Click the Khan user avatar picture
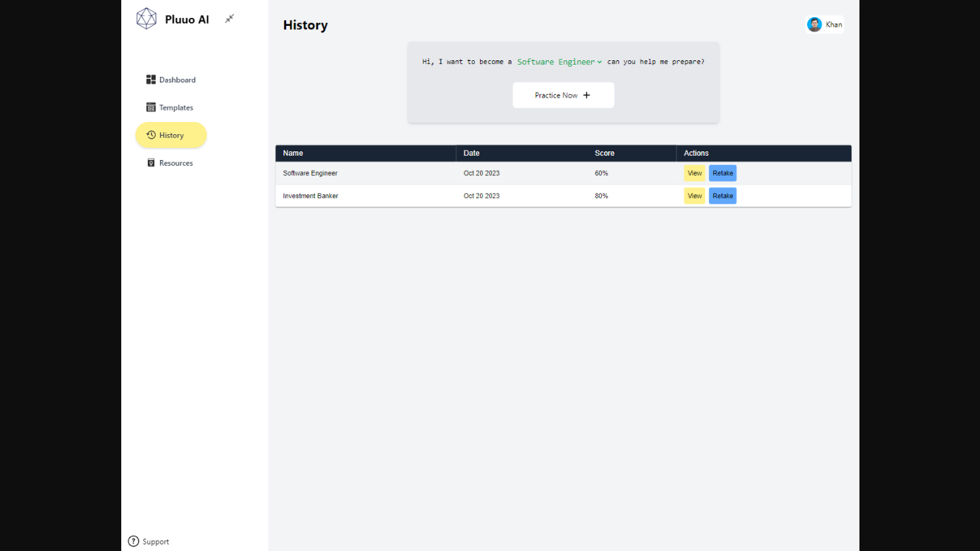Screen dimensions: 980x551 (x=814, y=24)
